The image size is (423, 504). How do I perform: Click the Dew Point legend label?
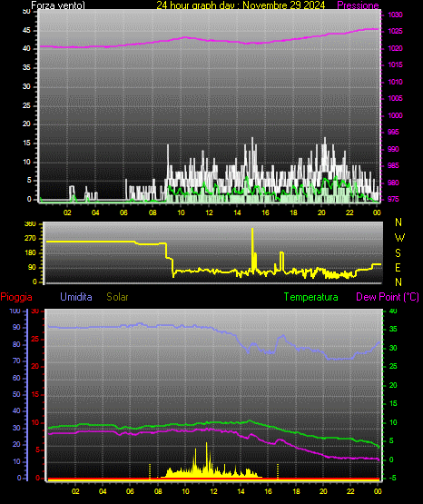click(x=388, y=297)
